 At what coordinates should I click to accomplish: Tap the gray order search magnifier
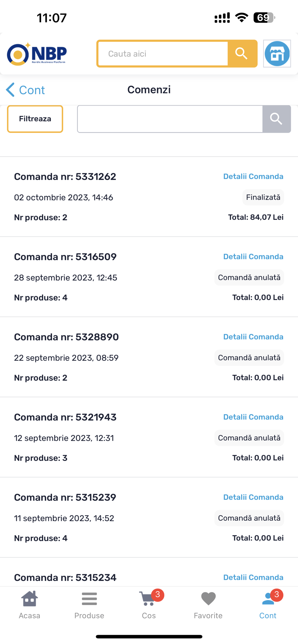tap(276, 119)
